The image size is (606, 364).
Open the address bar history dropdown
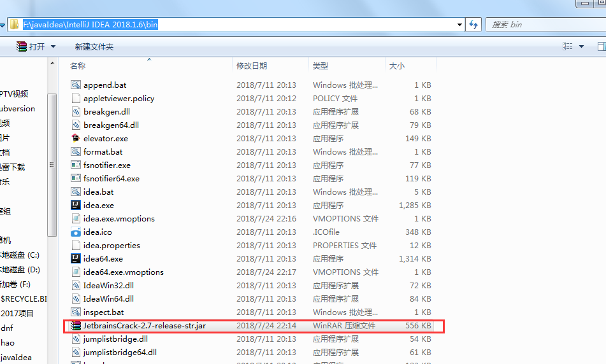coord(459,25)
